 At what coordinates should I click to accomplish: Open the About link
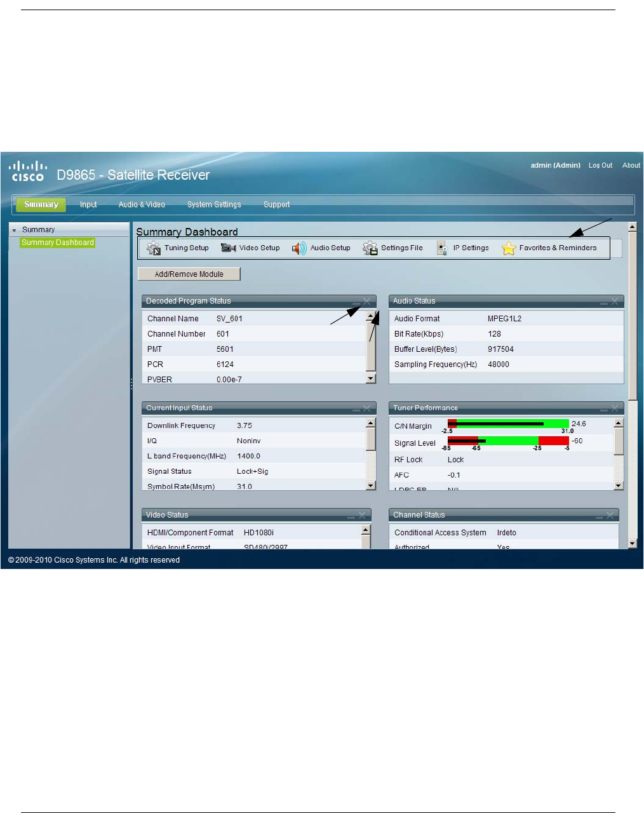(631, 165)
